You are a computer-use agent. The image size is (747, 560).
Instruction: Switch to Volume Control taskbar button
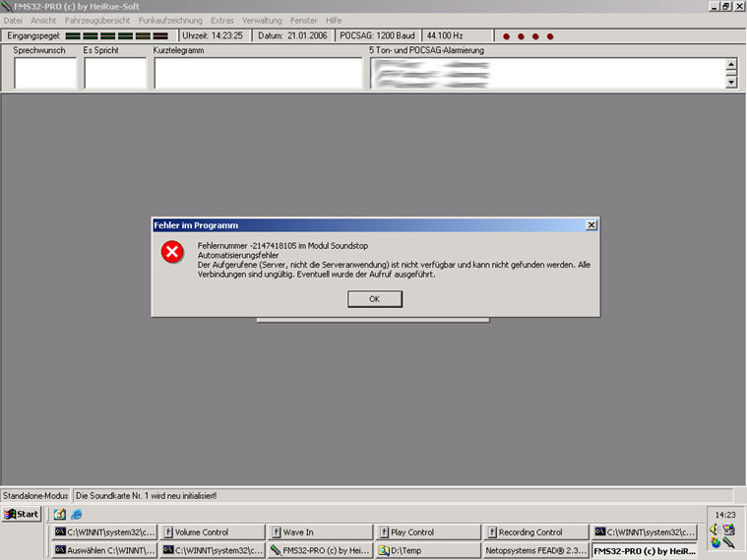click(x=212, y=532)
